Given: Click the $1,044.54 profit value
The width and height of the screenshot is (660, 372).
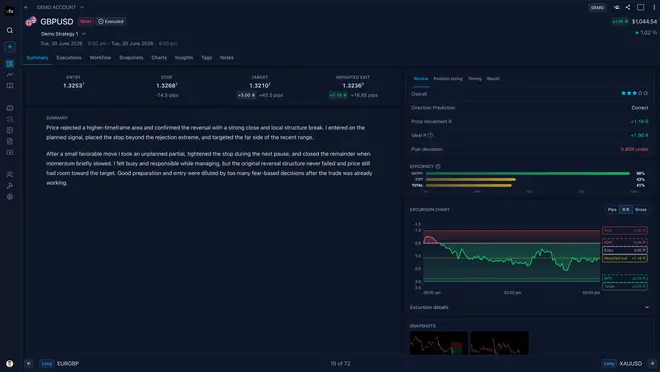Looking at the screenshot, I should pyautogui.click(x=644, y=21).
